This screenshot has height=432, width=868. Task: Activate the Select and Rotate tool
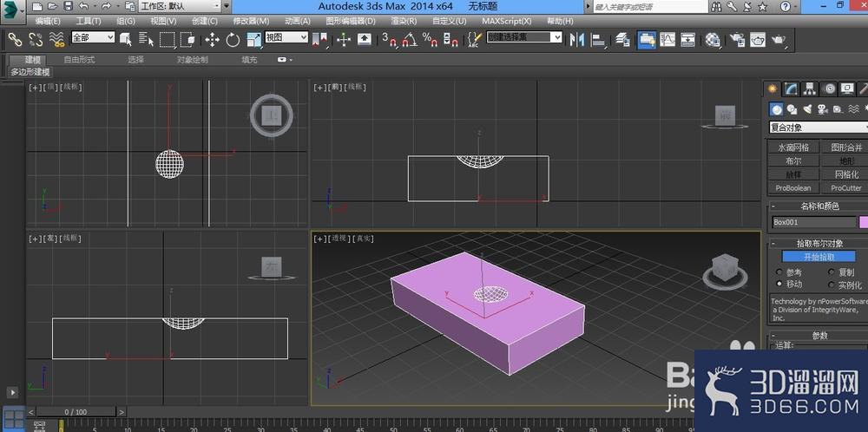[233, 39]
